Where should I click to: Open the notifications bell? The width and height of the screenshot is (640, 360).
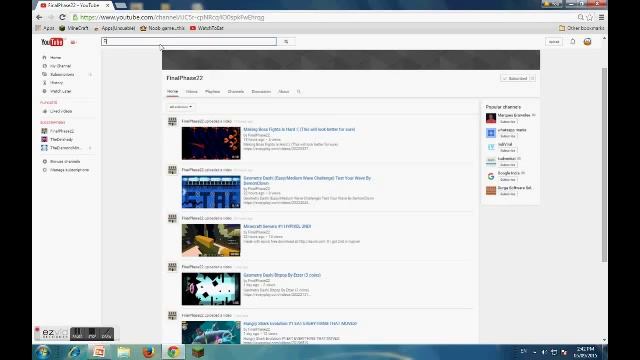pos(573,42)
